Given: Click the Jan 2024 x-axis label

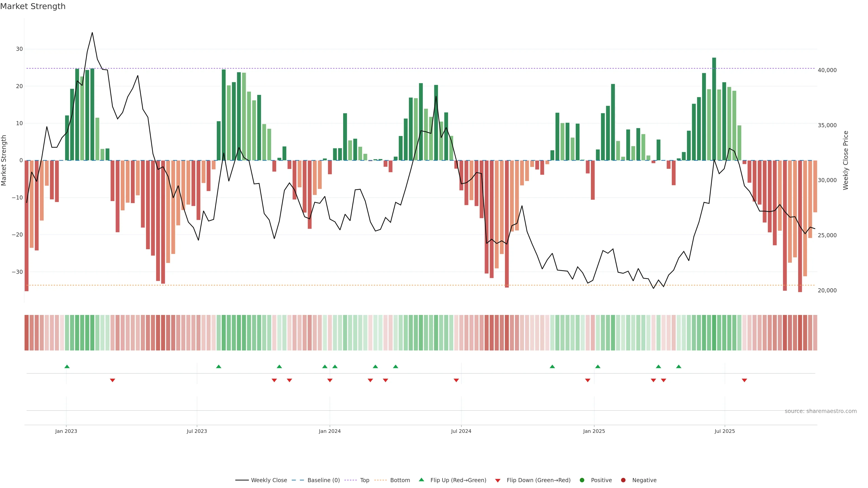Looking at the screenshot, I should coord(330,431).
